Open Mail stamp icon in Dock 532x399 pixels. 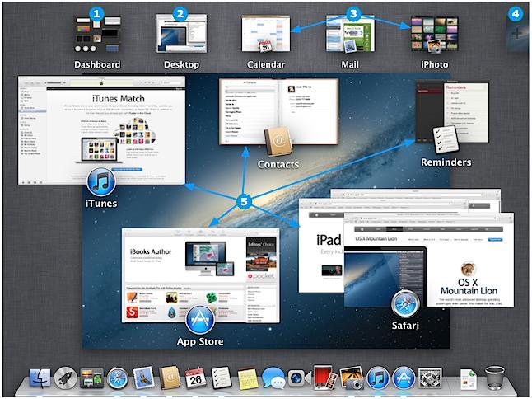point(142,378)
